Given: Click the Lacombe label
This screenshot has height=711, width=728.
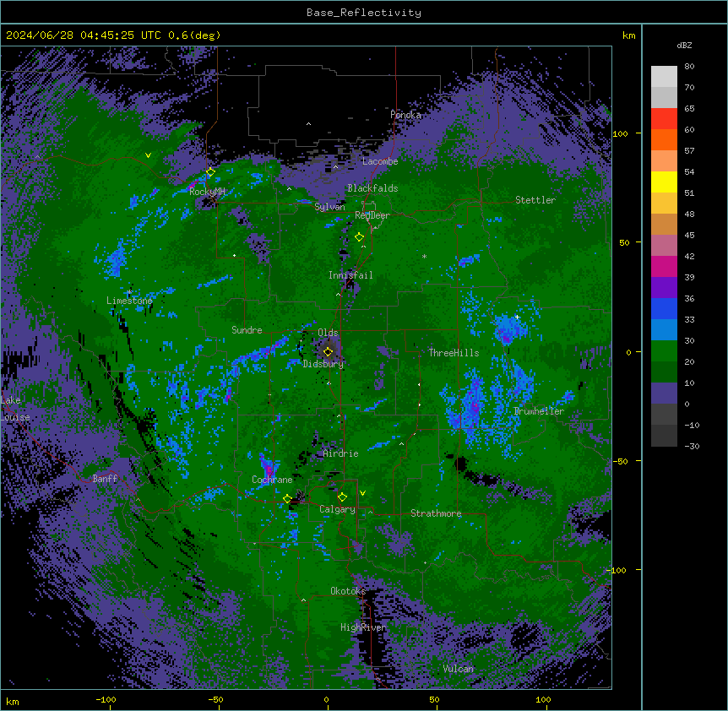Looking at the screenshot, I should [380, 161].
